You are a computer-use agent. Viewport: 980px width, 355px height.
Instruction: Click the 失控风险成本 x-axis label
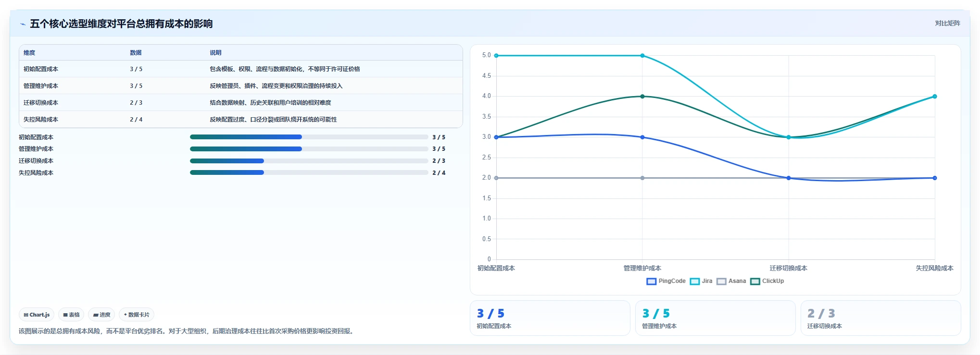[934, 268]
